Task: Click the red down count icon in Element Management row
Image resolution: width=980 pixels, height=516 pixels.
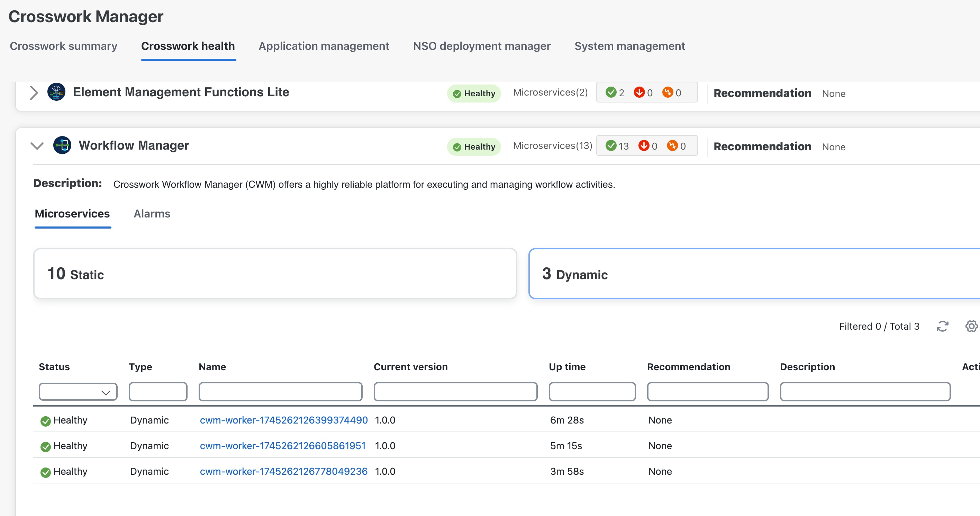Action: 639,92
